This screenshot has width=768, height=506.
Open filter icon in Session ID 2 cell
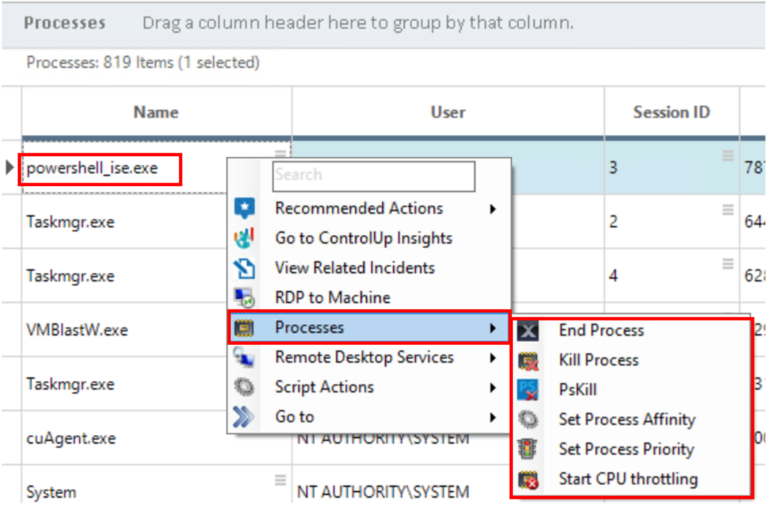728,210
